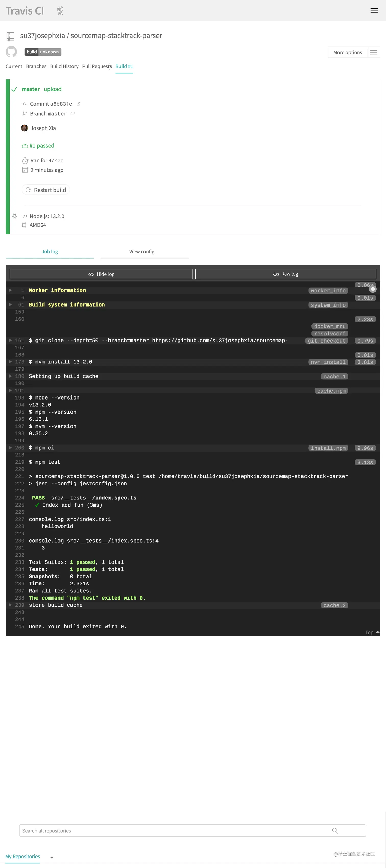Viewport: 386px width, 868px height.
Task: Click the 3.13s duration badge for npm test
Action: pos(365,463)
